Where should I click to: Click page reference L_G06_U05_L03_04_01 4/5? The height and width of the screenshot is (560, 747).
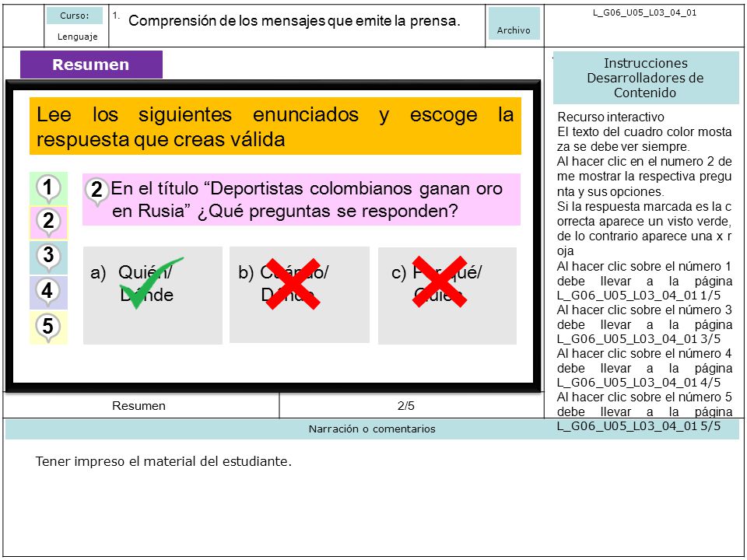(639, 383)
